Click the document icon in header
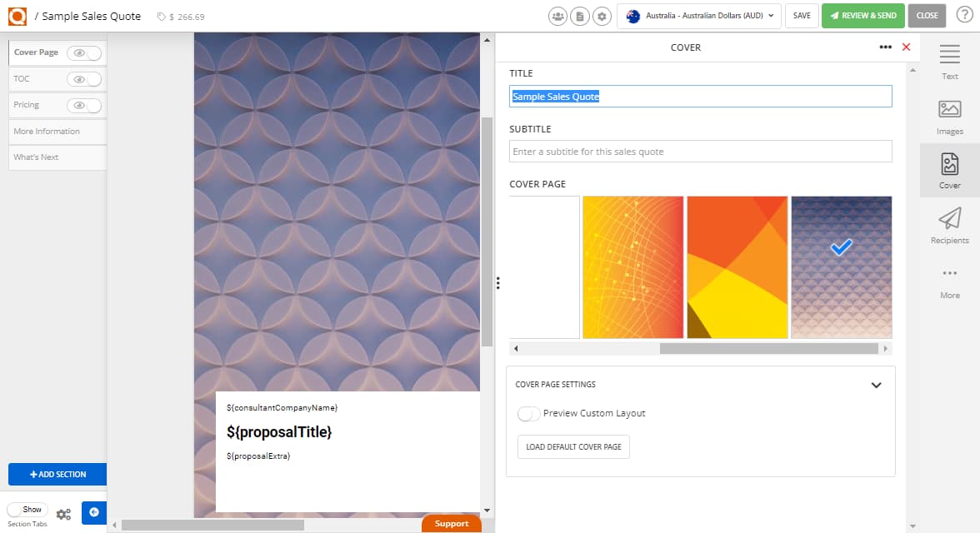 [x=580, y=16]
